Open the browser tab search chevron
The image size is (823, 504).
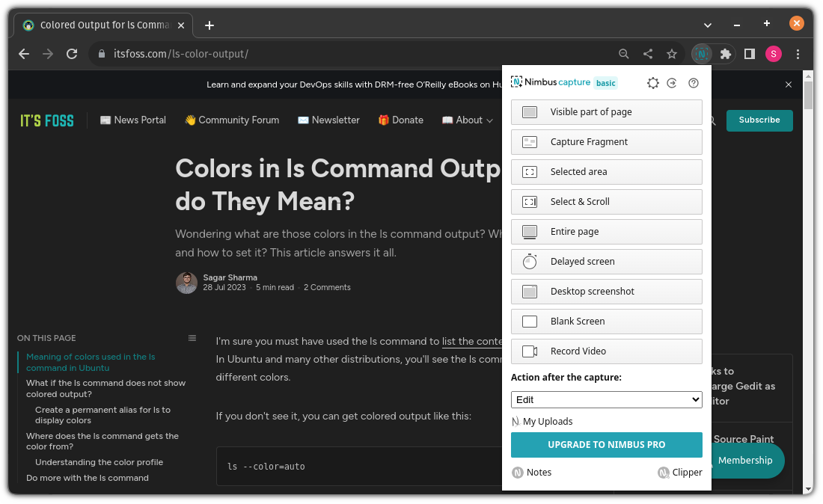coord(707,24)
